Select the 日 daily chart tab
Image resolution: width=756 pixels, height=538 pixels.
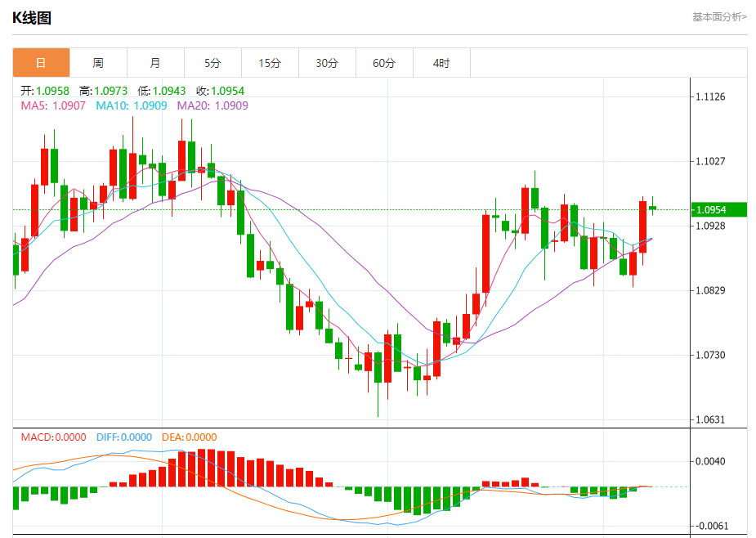[41, 63]
